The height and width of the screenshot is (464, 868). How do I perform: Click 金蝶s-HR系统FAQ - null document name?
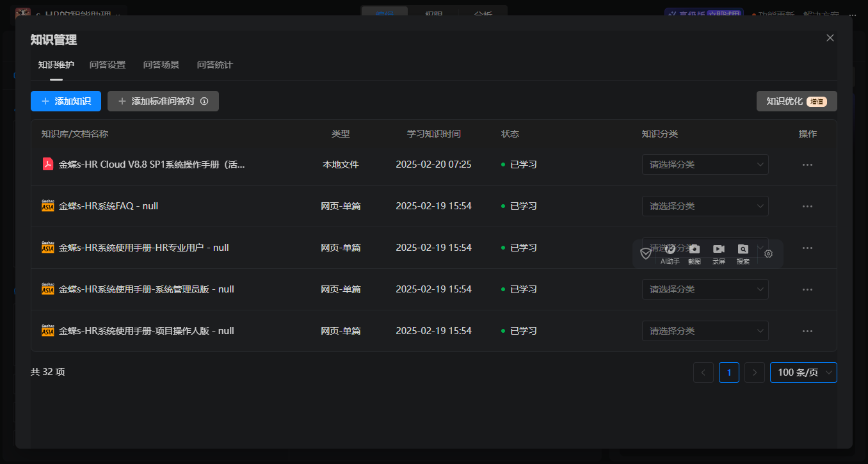pyautogui.click(x=108, y=206)
